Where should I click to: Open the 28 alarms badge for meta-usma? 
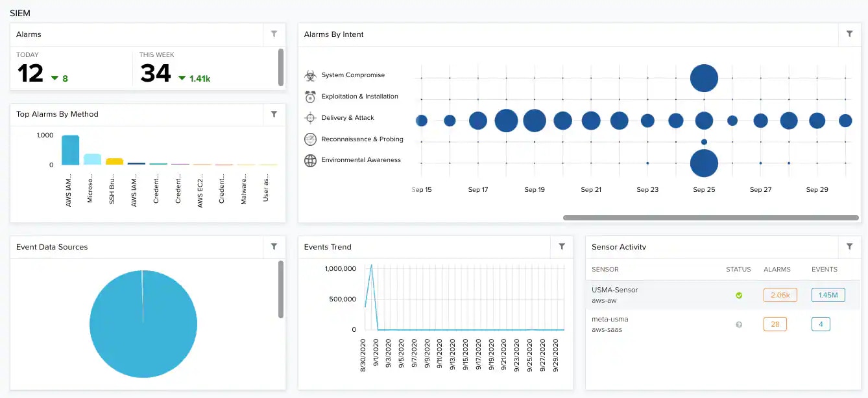click(775, 324)
